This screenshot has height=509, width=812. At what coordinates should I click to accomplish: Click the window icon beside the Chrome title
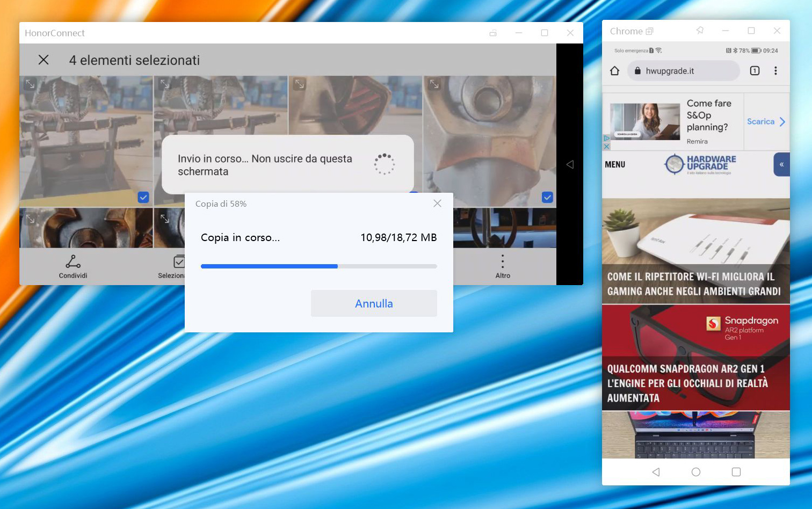(649, 31)
